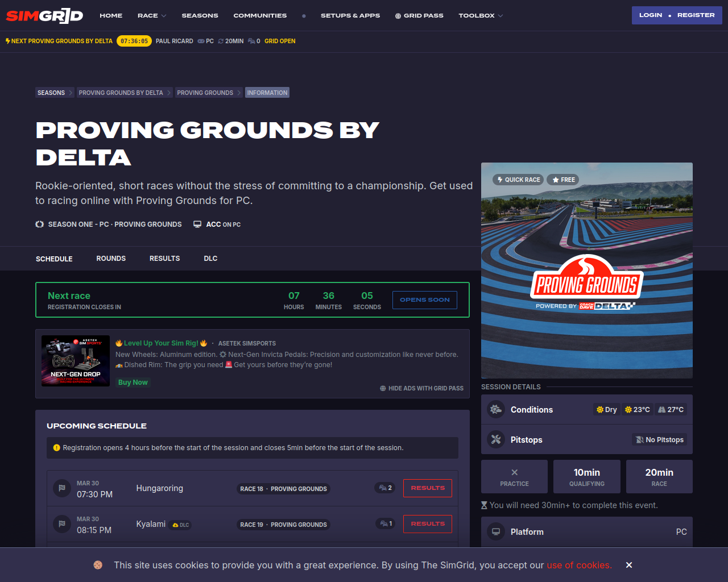
Task: Select the Information breadcrumb
Action: point(267,93)
